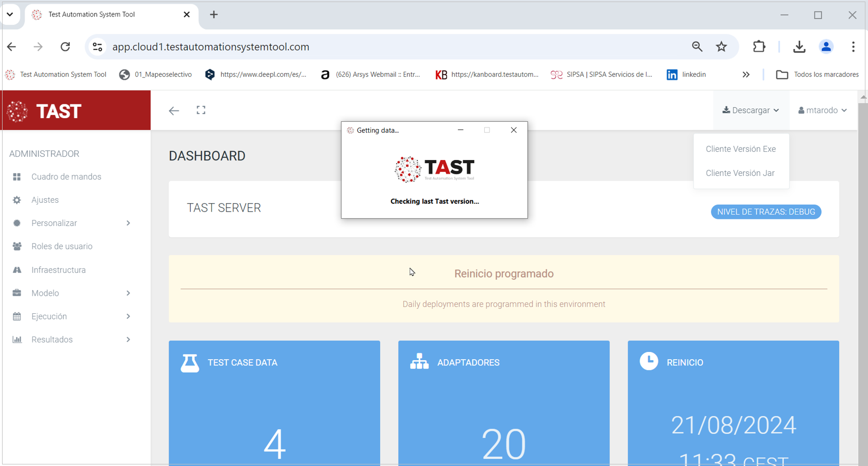Open the mtarodo user dropdown
The image size is (868, 466).
(822, 110)
